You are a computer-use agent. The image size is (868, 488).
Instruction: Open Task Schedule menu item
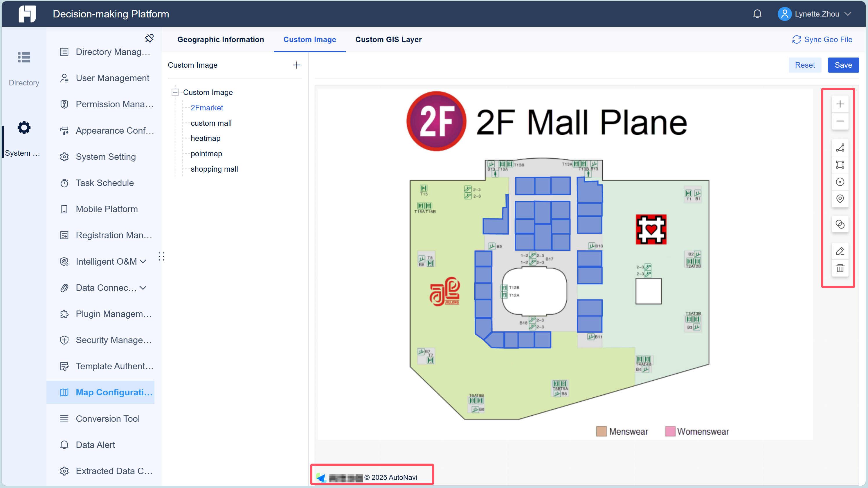point(100,183)
